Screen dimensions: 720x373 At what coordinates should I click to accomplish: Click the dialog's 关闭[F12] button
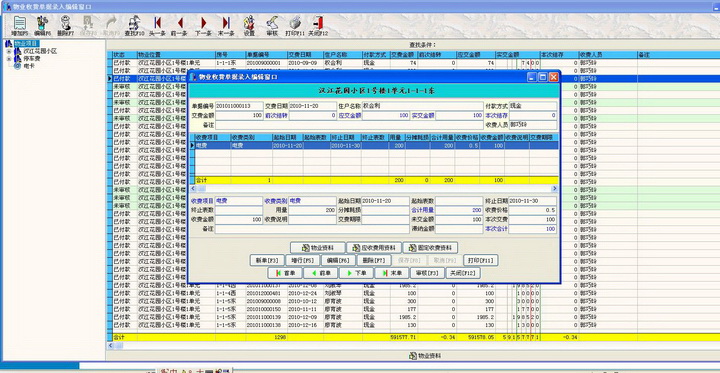(x=463, y=273)
